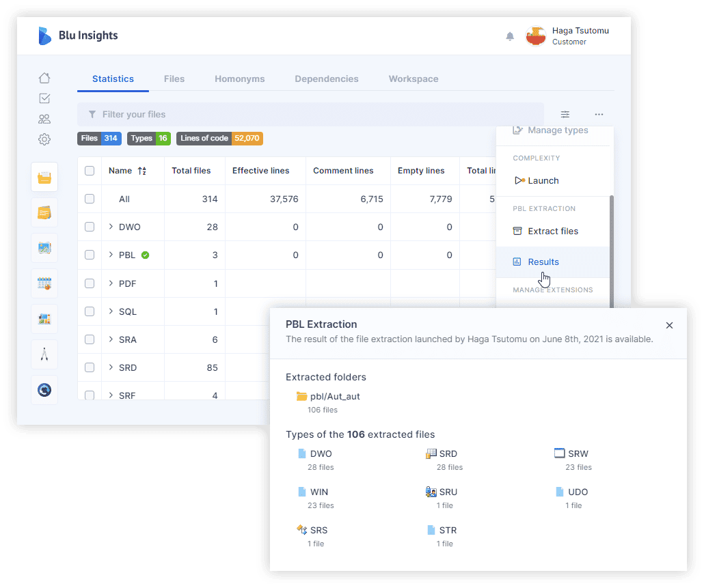Click the filter funnel icon
This screenshot has width=704, height=588.
point(92,114)
